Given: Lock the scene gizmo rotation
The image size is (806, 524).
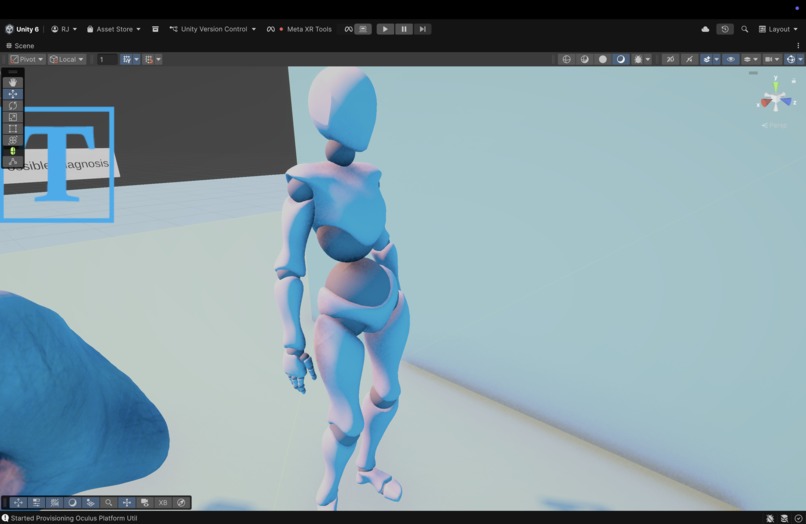Looking at the screenshot, I should coord(794,81).
